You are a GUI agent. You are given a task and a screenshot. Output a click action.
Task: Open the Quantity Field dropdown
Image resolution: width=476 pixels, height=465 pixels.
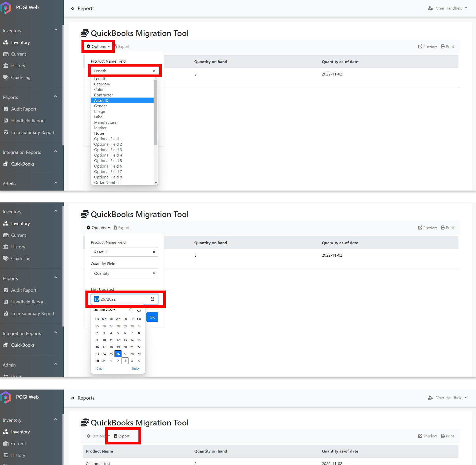124,273
